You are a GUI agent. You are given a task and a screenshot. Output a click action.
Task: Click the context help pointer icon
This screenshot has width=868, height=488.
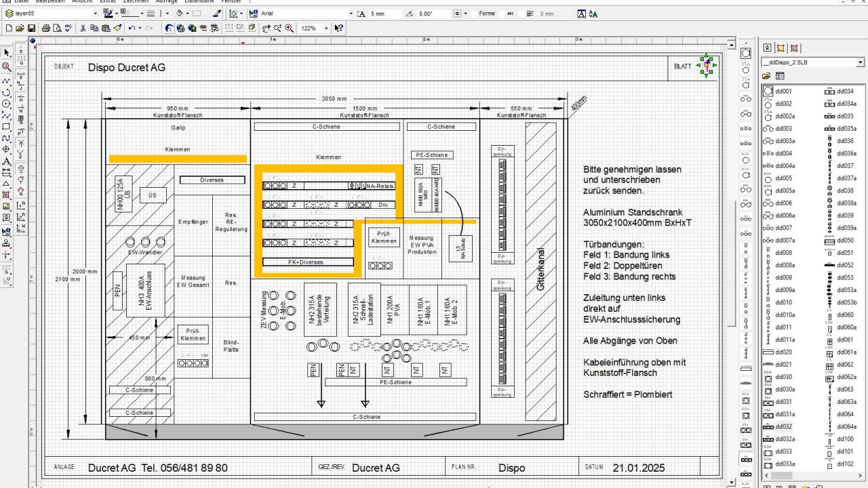338,28
